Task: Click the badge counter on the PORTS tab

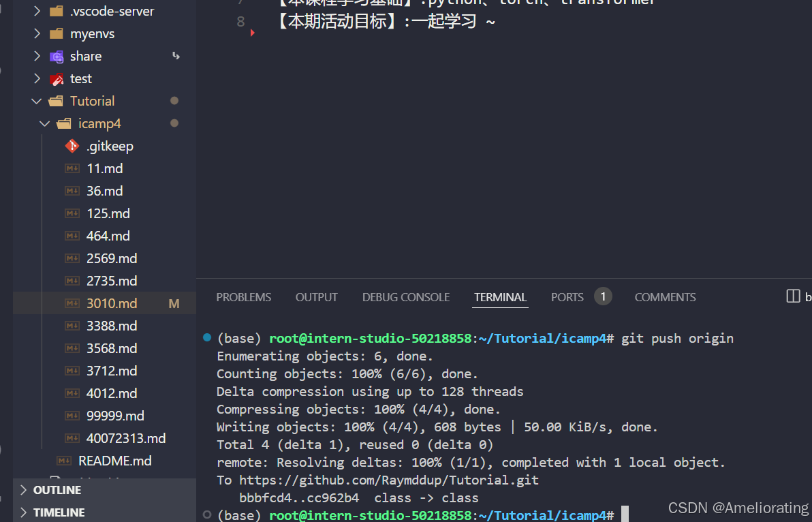Action: pos(603,296)
